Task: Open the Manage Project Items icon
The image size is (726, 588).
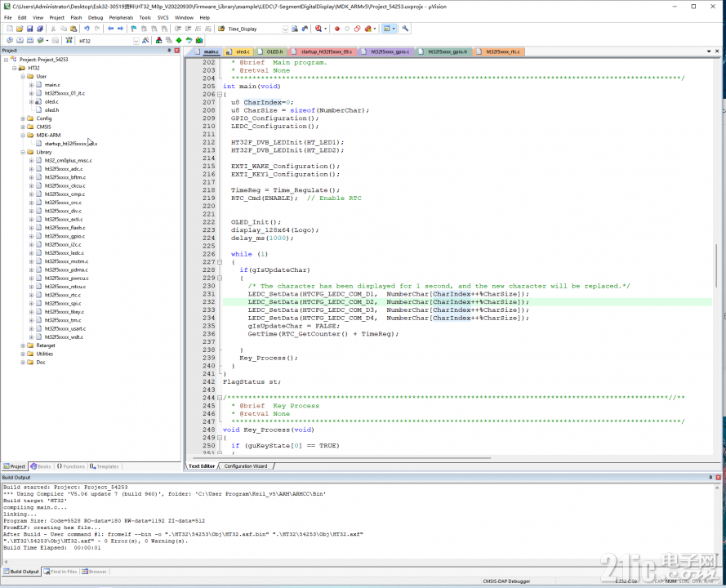Action: (x=158, y=41)
